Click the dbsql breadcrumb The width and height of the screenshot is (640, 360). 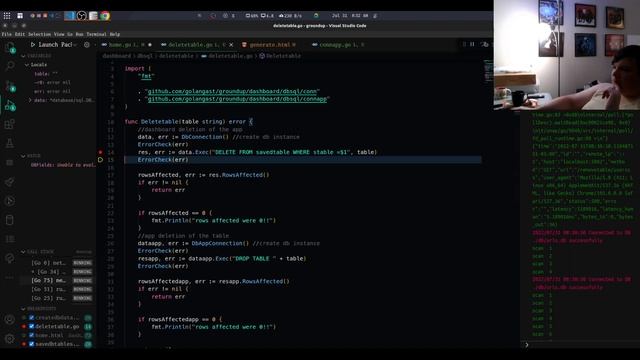(145, 56)
